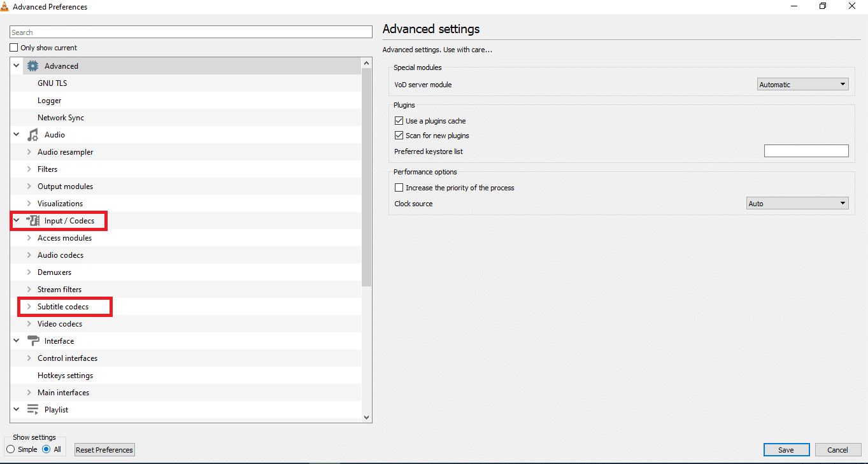This screenshot has width=868, height=464.
Task: Open Hotkeys settings in the tree
Action: pos(65,376)
